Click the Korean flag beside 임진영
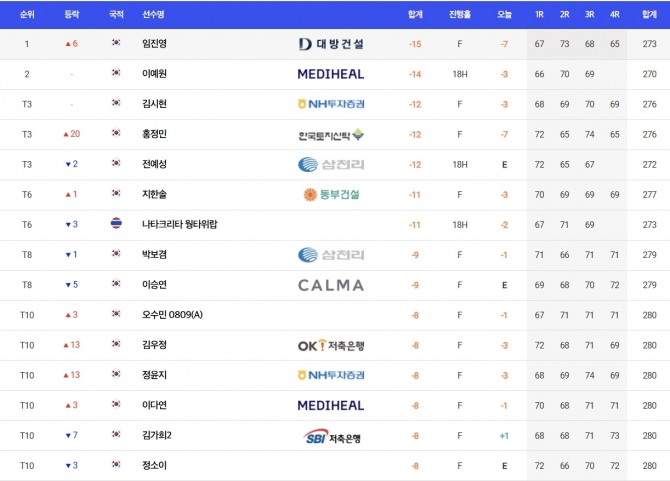Viewport: 670px width, 481px height. coord(116,44)
